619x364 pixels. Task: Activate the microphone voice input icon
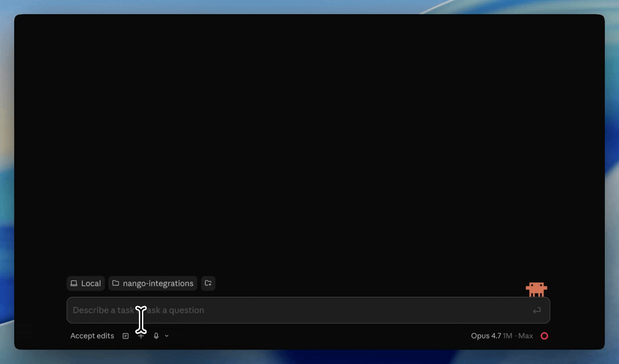pyautogui.click(x=156, y=336)
